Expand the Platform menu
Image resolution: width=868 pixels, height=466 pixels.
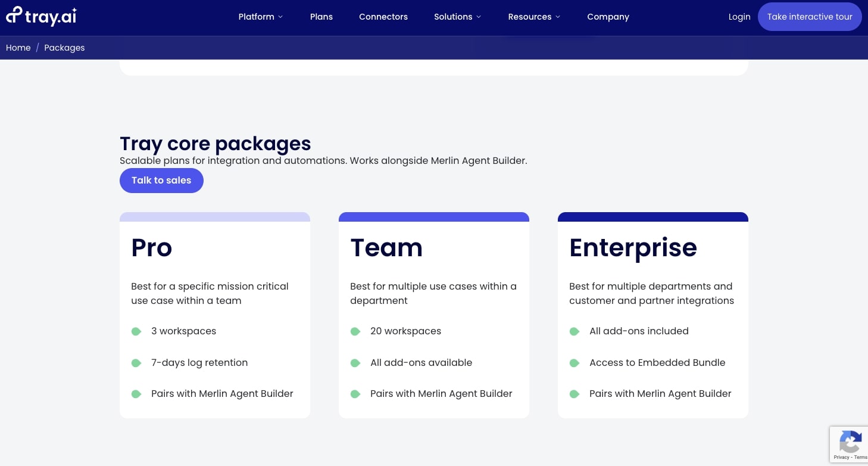(261, 17)
